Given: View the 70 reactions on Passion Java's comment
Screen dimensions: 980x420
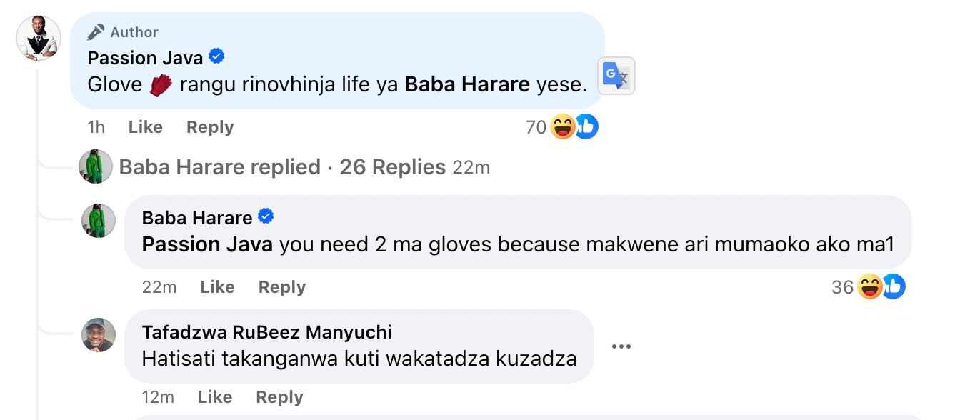Looking at the screenshot, I should pyautogui.click(x=561, y=127).
